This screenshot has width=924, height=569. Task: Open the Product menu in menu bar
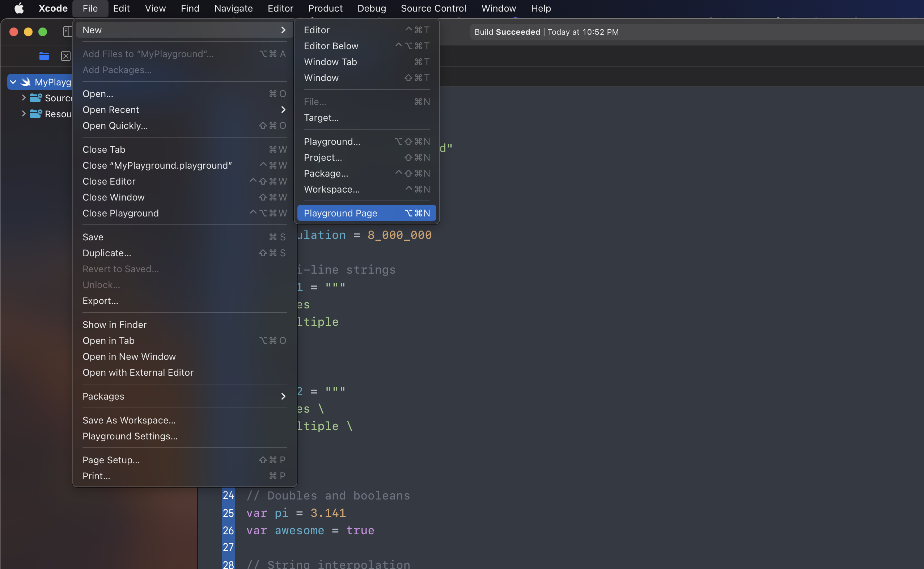pyautogui.click(x=325, y=8)
